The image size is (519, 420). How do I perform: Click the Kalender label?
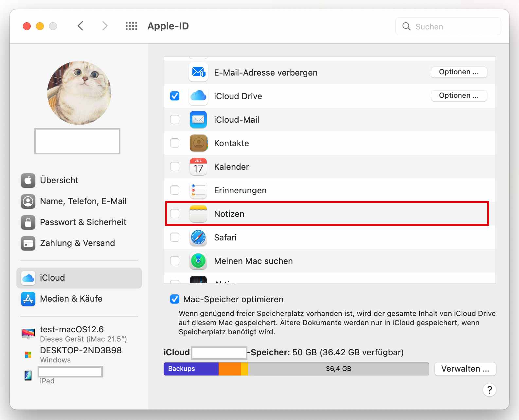coord(231,167)
